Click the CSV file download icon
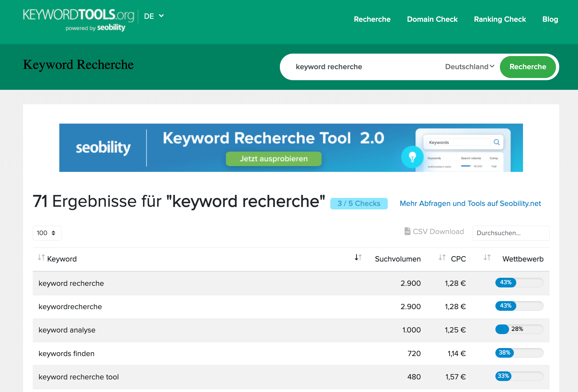This screenshot has width=578, height=392. [x=407, y=231]
